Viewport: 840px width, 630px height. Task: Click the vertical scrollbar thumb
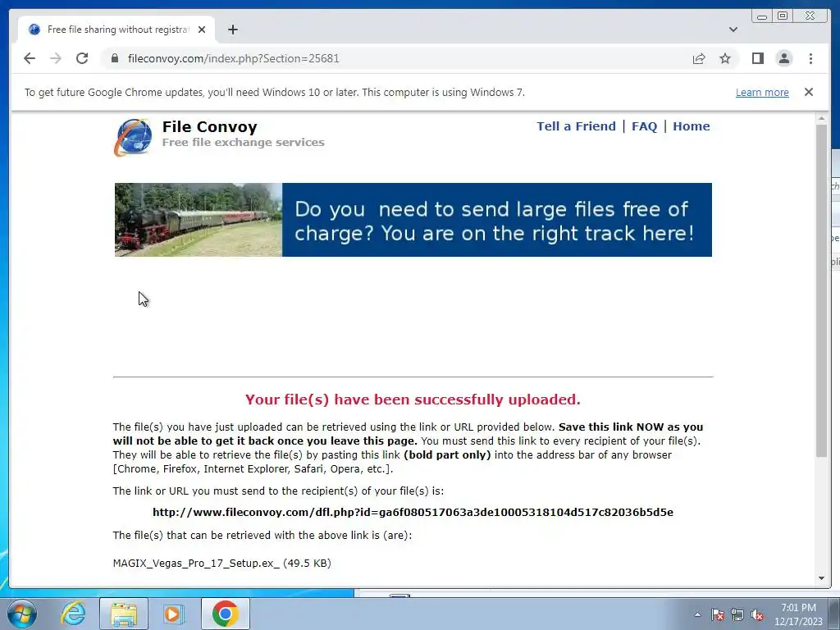tap(821, 290)
